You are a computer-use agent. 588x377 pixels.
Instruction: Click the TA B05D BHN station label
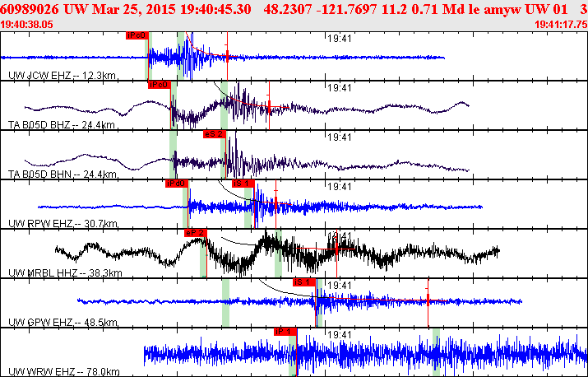[63, 175]
